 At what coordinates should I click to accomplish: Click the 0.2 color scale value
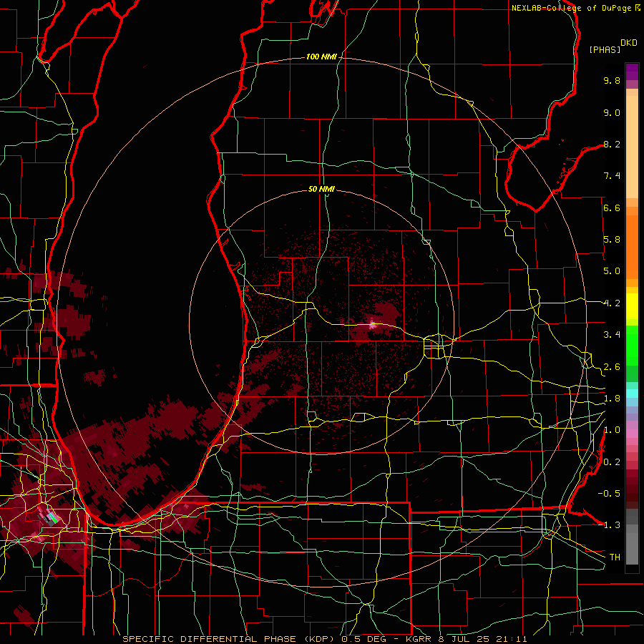(612, 462)
